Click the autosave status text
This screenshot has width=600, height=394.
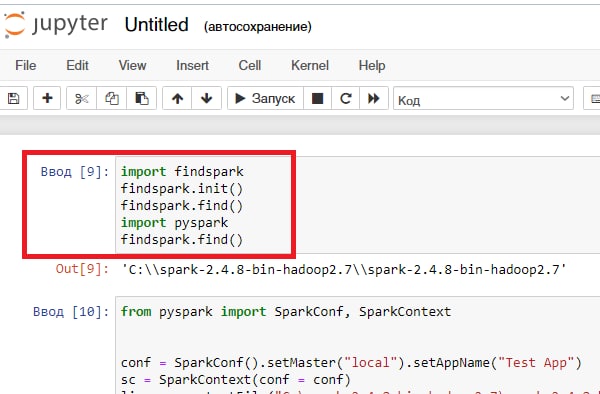[258, 27]
